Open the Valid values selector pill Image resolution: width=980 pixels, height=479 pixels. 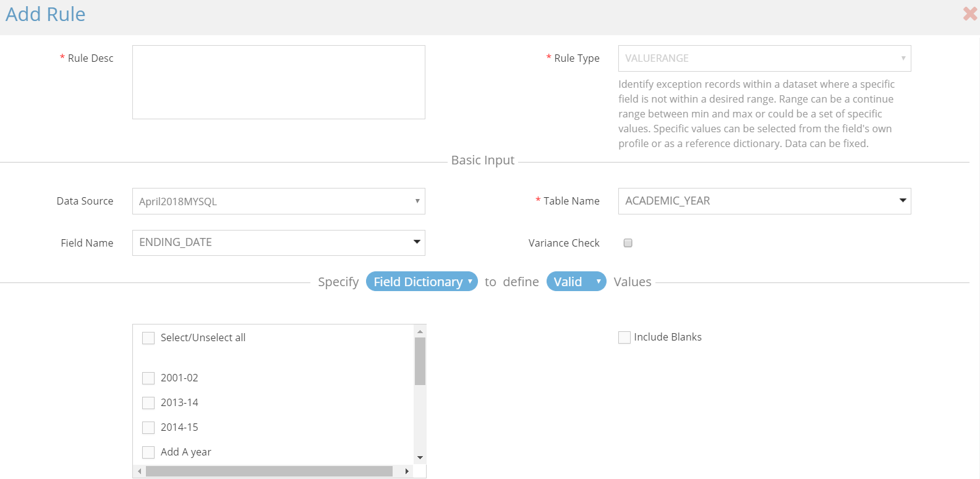(576, 281)
